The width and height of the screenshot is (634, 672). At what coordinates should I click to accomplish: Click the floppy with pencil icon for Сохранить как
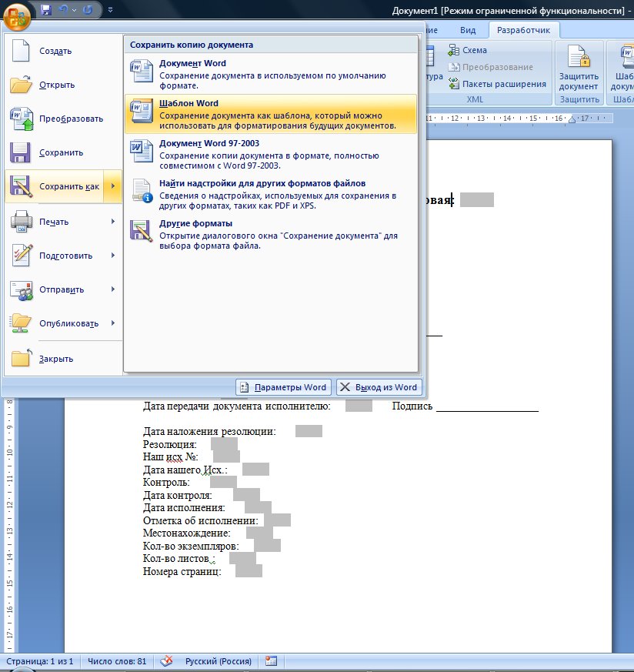pyautogui.click(x=21, y=186)
